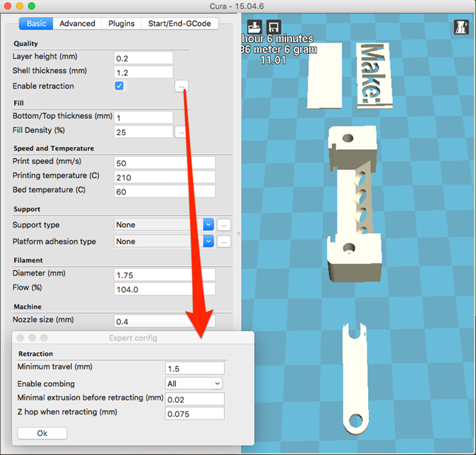Open Fill Density expert settings ellipsis button

tap(180, 132)
